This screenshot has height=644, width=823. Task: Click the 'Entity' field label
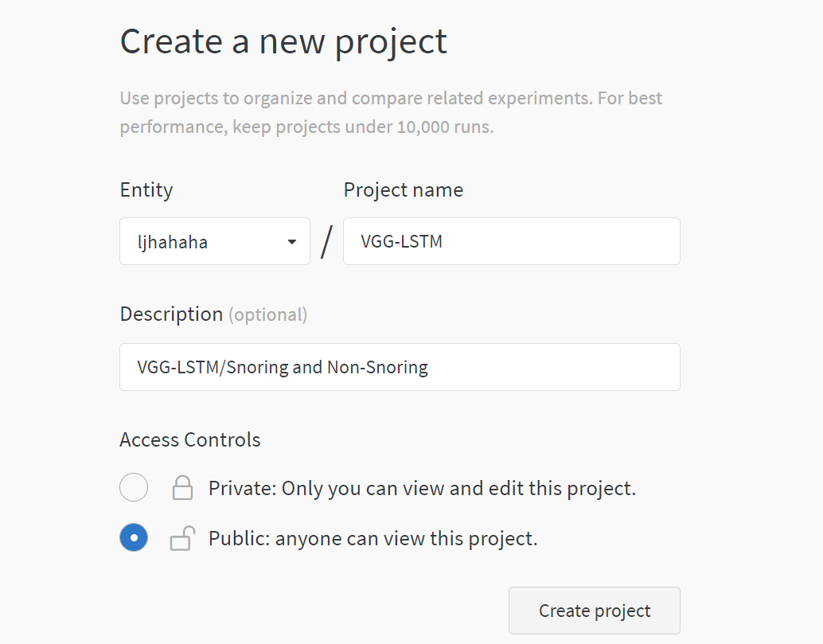click(x=146, y=190)
